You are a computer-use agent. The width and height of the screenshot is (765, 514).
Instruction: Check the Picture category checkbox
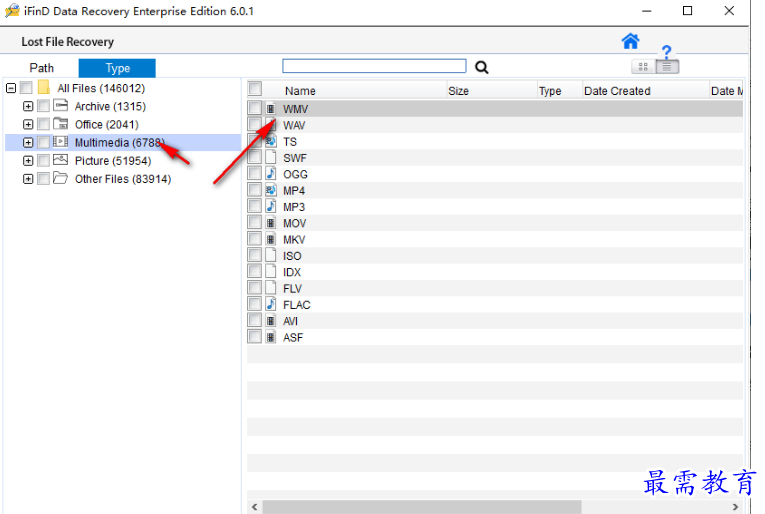(43, 160)
